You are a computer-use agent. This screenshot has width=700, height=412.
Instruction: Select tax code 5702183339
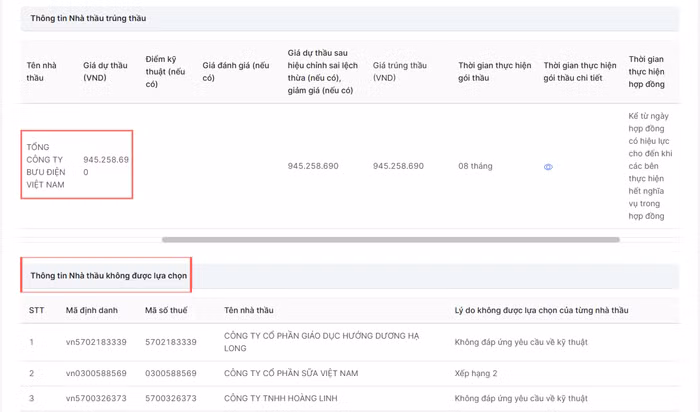pyautogui.click(x=171, y=342)
